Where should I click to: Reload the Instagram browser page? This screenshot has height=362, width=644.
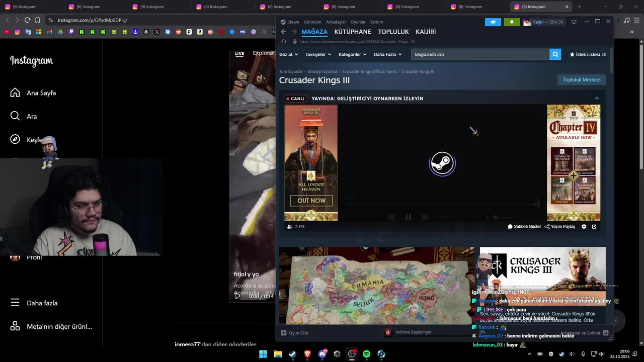coord(27,20)
